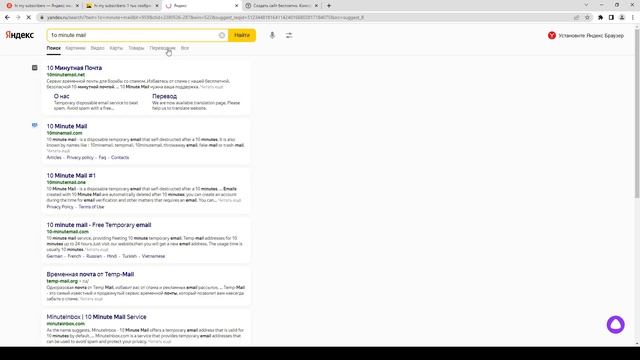Click the Yandex Browser red icon
The height and width of the screenshot is (360, 640).
(x=552, y=36)
